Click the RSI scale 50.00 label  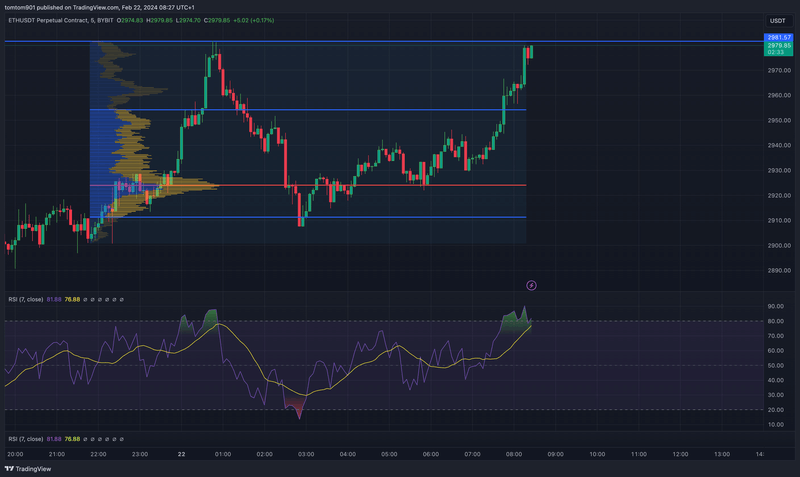[776, 365]
